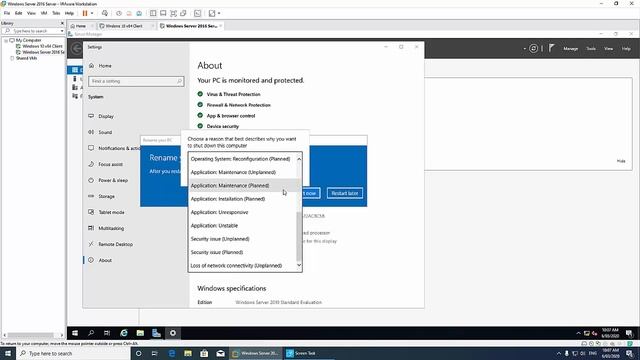
Task: Click the VMware stretch guest display icon
Action: coord(212,13)
